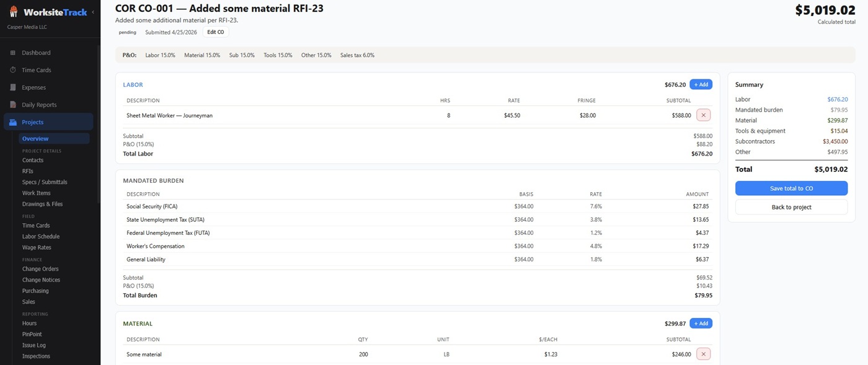
Task: Click the $45.50 labor rate value
Action: tap(511, 115)
